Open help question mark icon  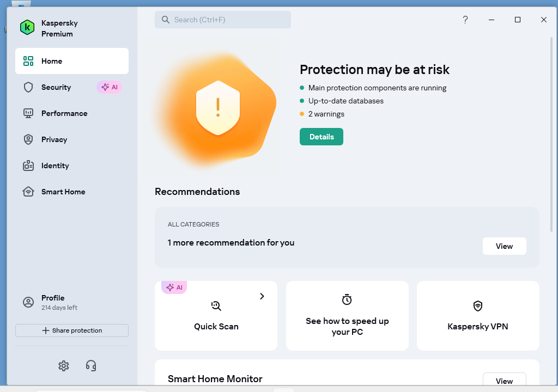click(465, 20)
